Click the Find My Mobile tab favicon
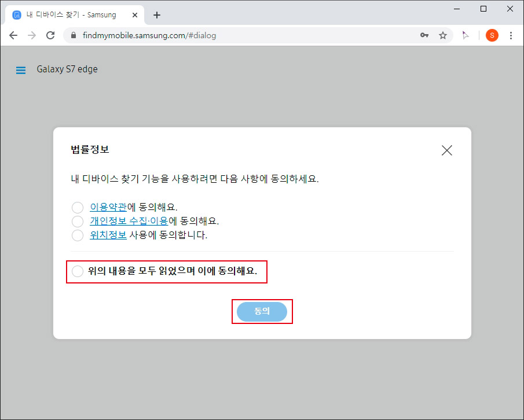The width and height of the screenshot is (524, 420). click(x=17, y=14)
